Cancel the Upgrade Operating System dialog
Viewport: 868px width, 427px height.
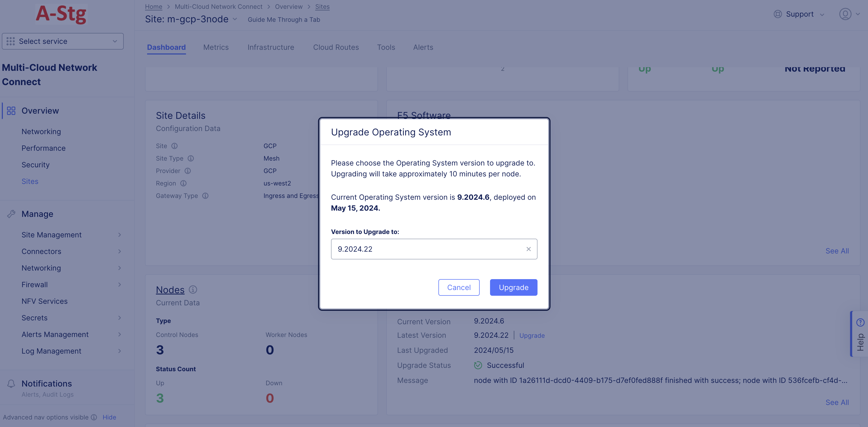pos(459,287)
